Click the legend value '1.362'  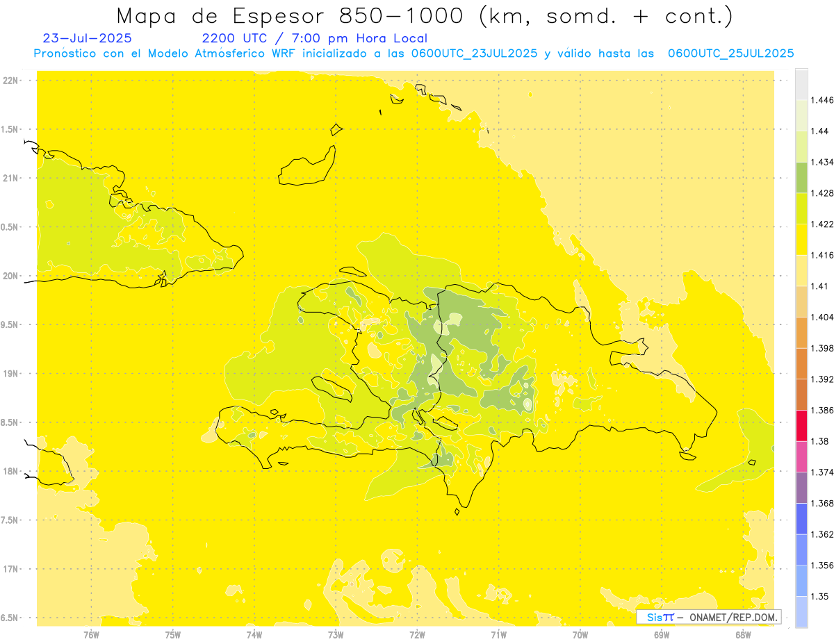coord(821,534)
